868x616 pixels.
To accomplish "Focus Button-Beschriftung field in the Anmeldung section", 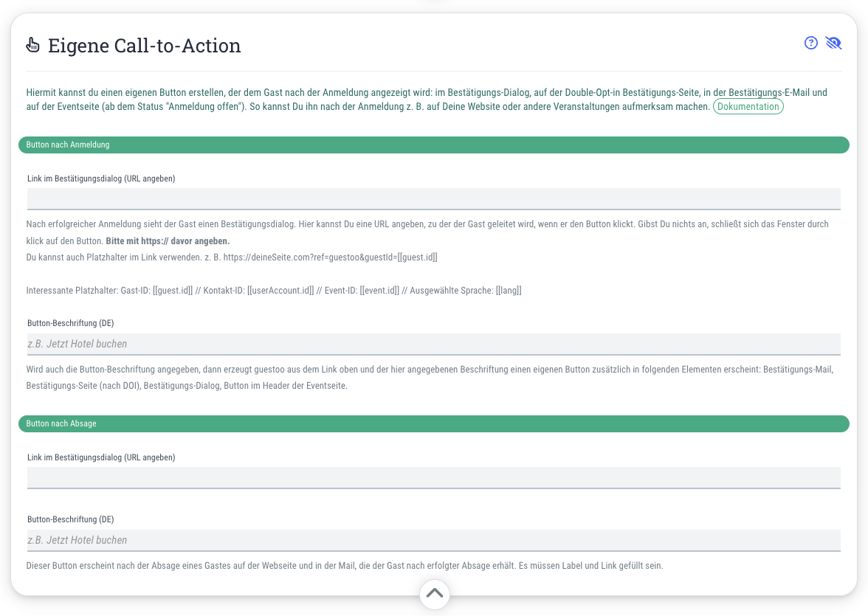I will click(x=434, y=345).
